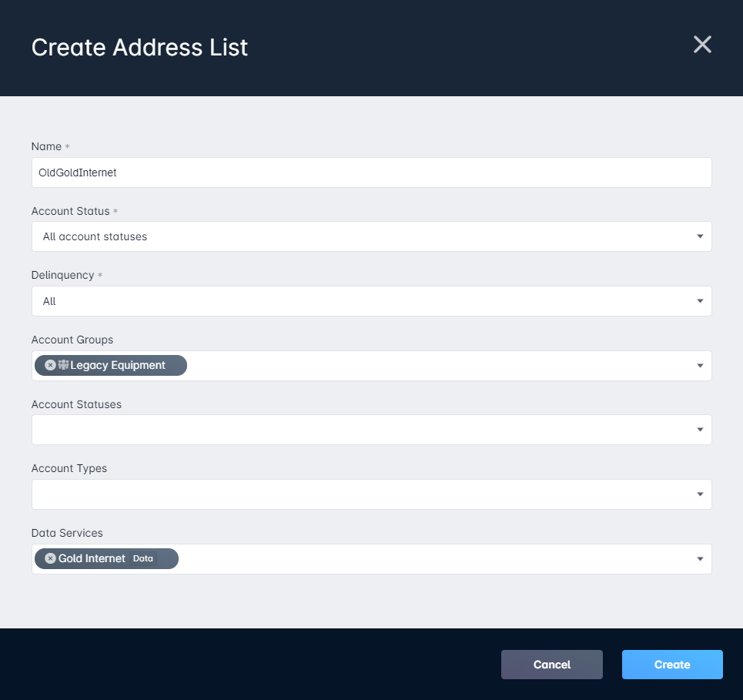Click the group icon in Legacy Equipment chip
Image resolution: width=743 pixels, height=700 pixels.
pyautogui.click(x=63, y=364)
